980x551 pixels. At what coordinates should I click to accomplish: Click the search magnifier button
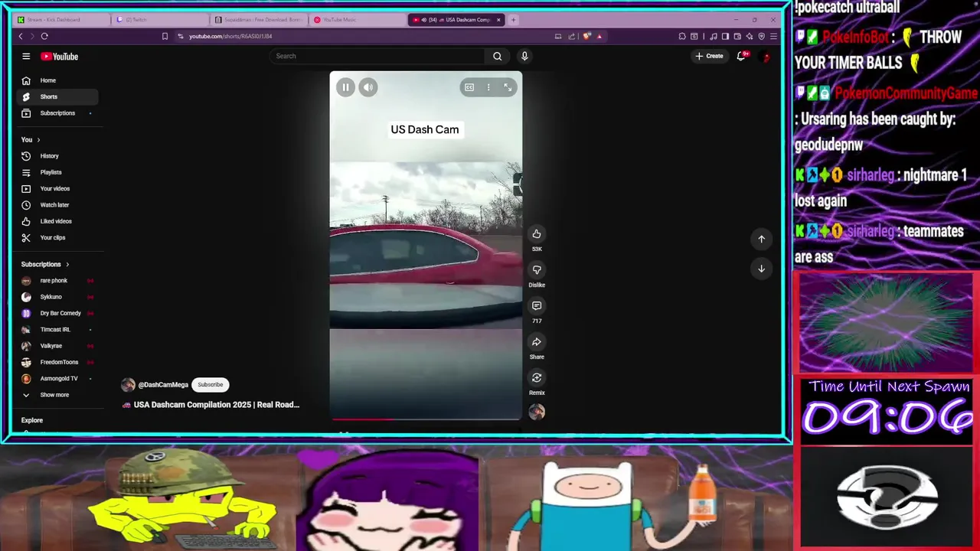(x=497, y=56)
